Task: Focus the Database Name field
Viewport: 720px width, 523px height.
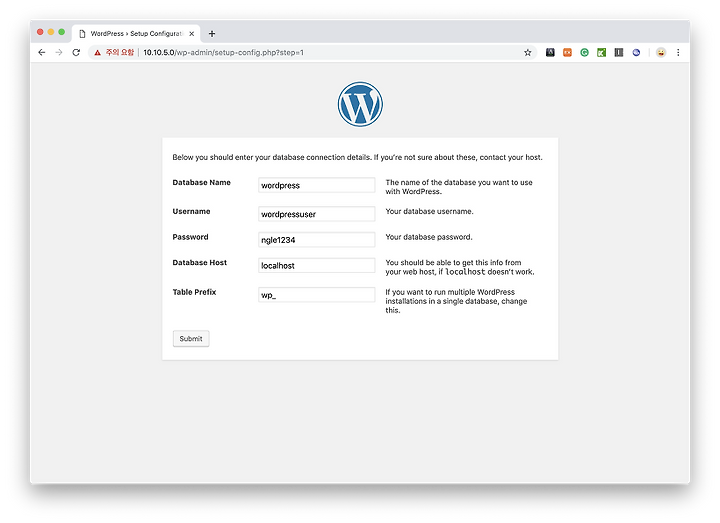Action: [316, 185]
